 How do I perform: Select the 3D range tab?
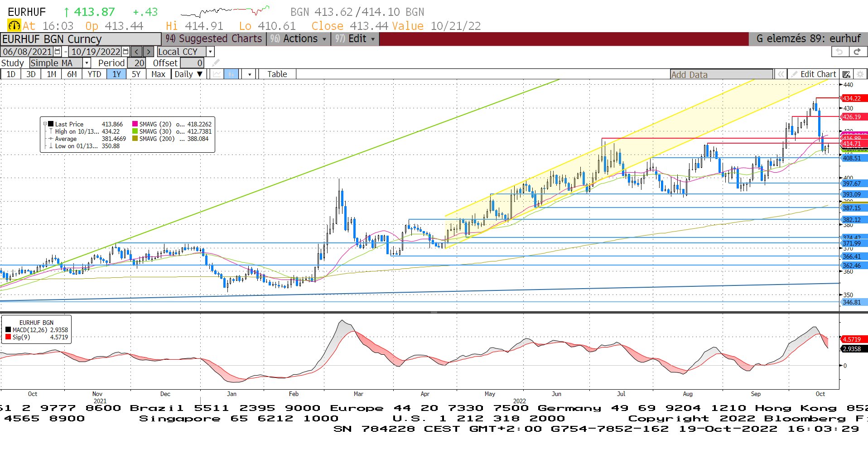point(31,74)
